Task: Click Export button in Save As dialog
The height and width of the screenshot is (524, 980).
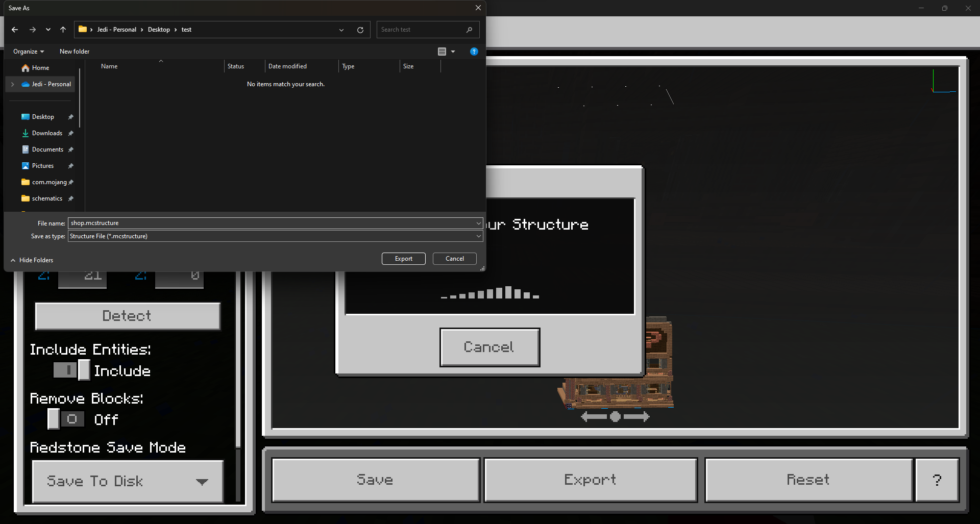Action: (x=404, y=259)
